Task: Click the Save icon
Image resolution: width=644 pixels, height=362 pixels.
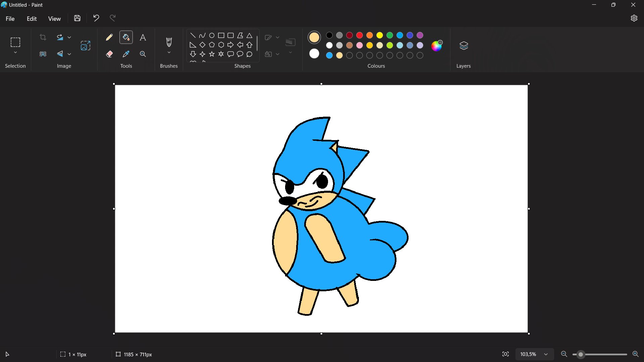Action: 77,18
